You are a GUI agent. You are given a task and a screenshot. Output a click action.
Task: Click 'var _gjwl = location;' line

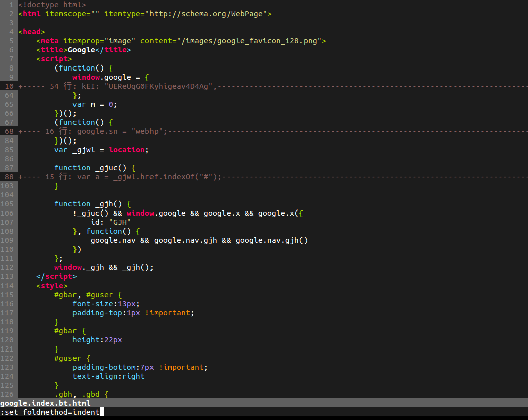tap(102, 150)
